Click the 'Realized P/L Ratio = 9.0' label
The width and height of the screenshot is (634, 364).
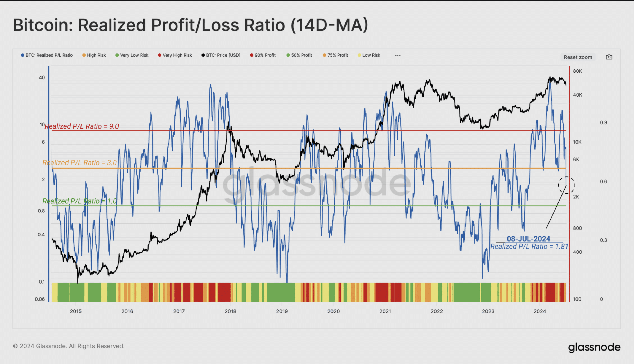point(82,126)
